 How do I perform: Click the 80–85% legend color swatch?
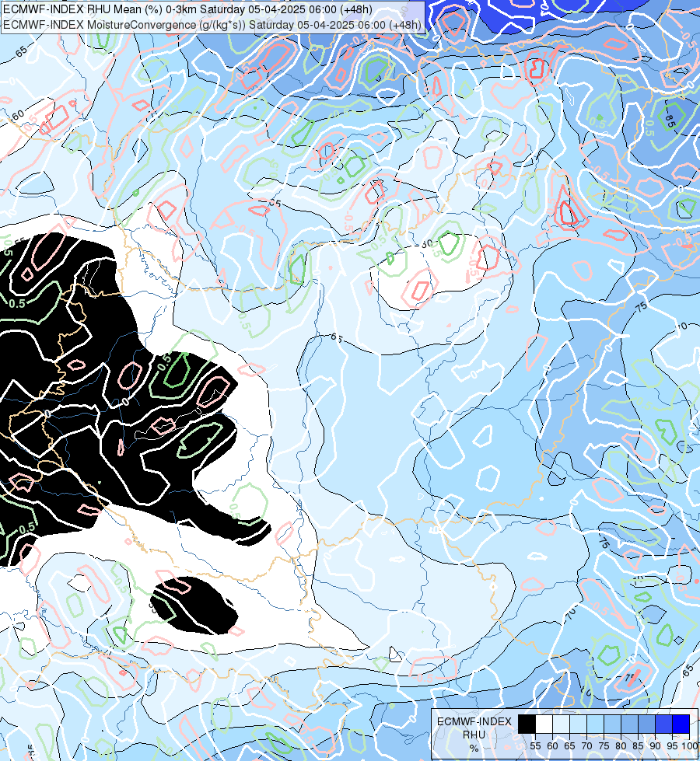pyautogui.click(x=629, y=724)
